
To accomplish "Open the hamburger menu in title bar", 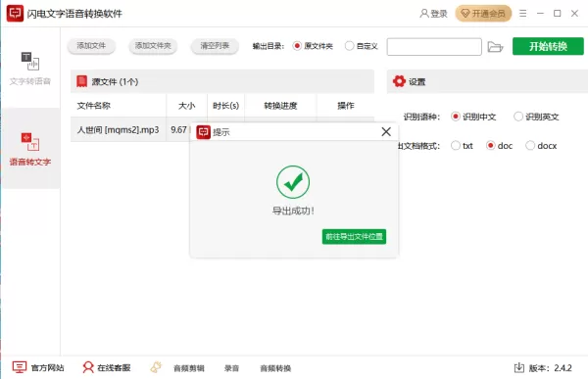I will [x=522, y=14].
